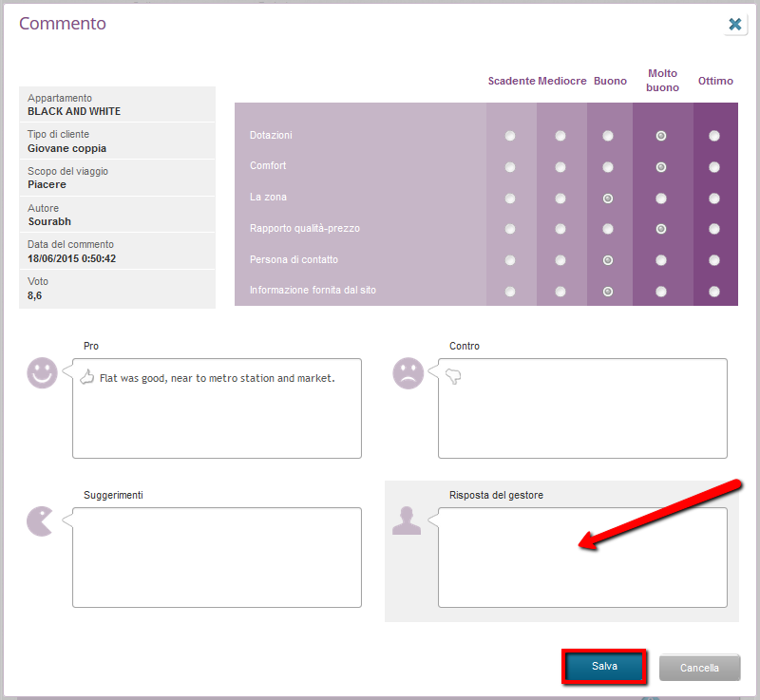Choose Mediocre for Rapporto qualità-prezzo
Image resolution: width=760 pixels, height=700 pixels.
560,229
